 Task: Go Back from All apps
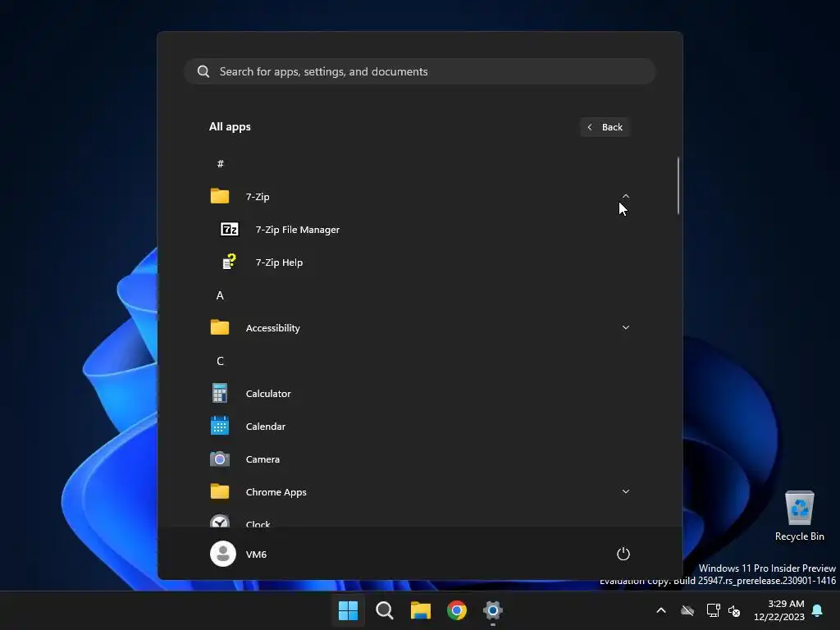[605, 127]
